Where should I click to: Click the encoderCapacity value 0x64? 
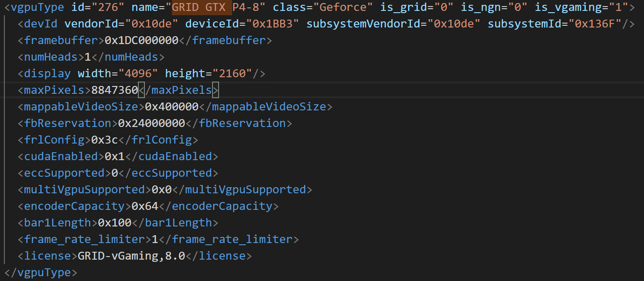[145, 206]
